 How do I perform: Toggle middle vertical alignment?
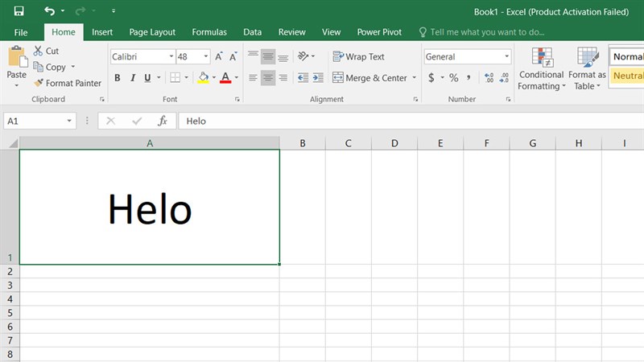(268, 56)
